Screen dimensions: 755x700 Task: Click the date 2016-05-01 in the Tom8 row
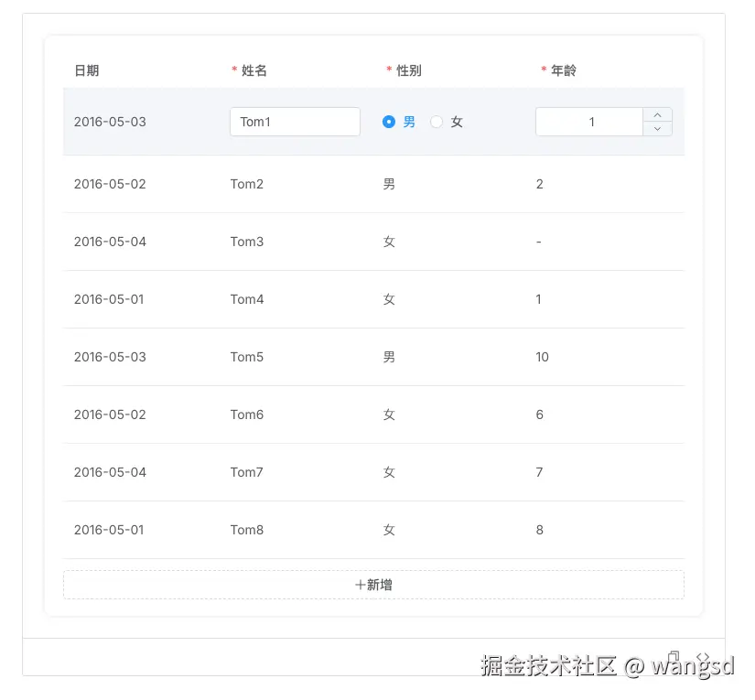109,530
